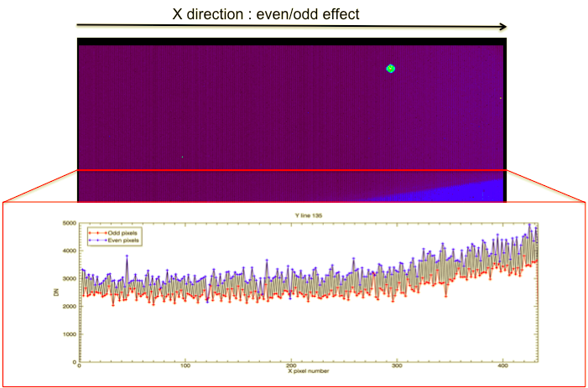Viewport: 588px width, 388px height.
Task: Click the red horizontal selection line across the image
Action: pyautogui.click(x=291, y=170)
